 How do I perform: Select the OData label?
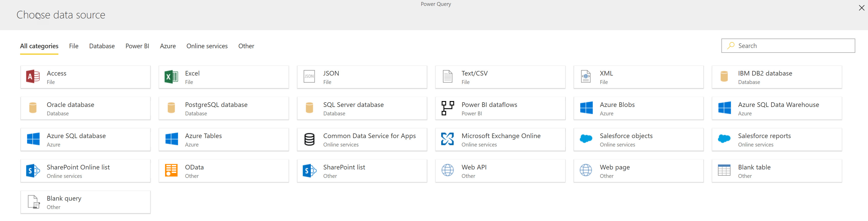[194, 167]
